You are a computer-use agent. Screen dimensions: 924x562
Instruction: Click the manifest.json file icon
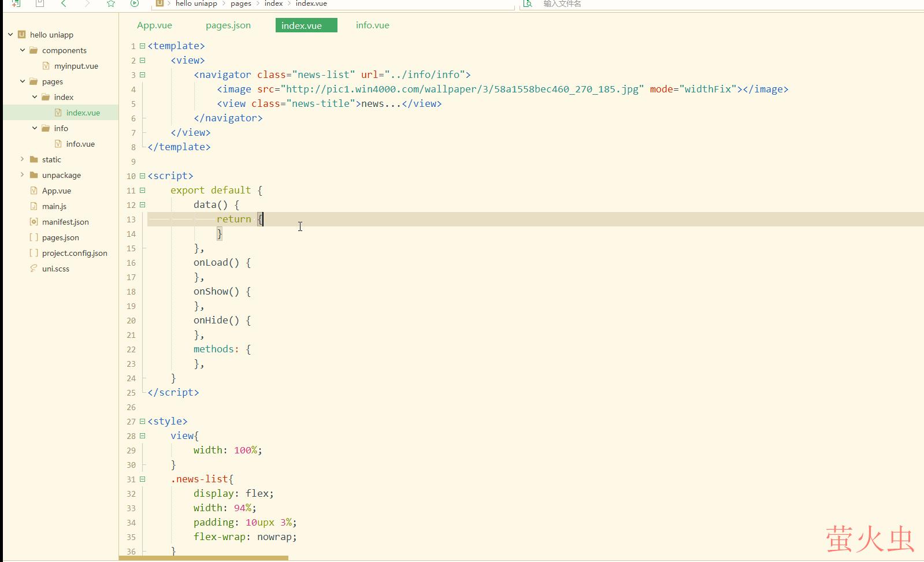[x=34, y=222]
